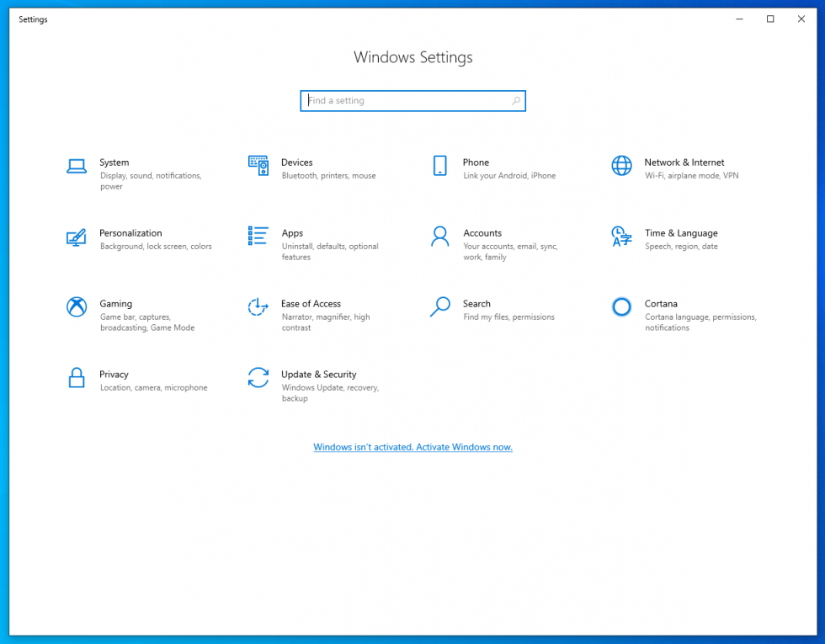Open the Phone icon
Screen dimensions: 825x644
[x=439, y=166]
